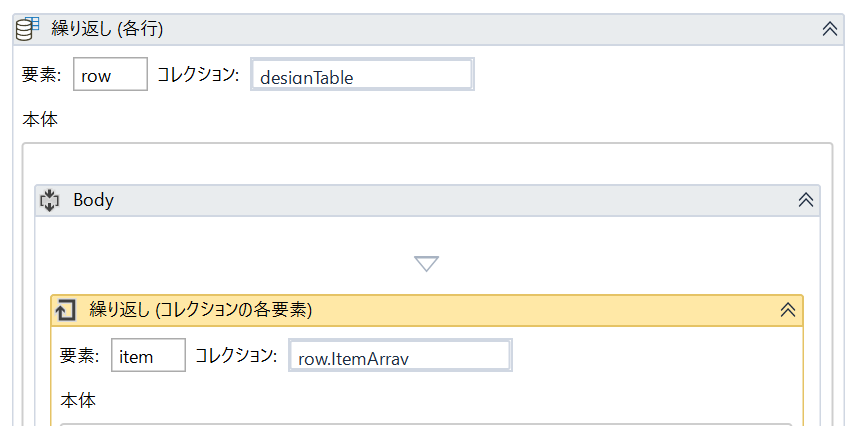Image resolution: width=856 pixels, height=426 pixels.
Task: Click the 要素 label next to item
Action: point(80,356)
